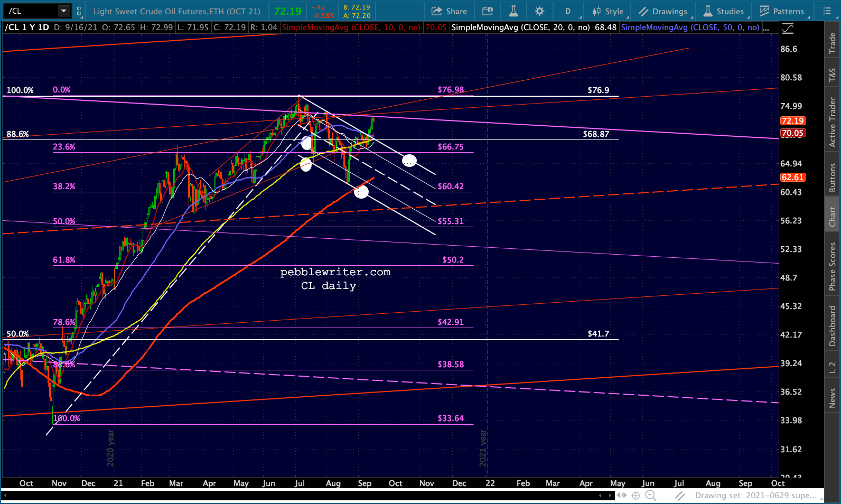Click the 61.8% retracement label
Image resolution: width=841 pixels, height=504 pixels.
(64, 260)
